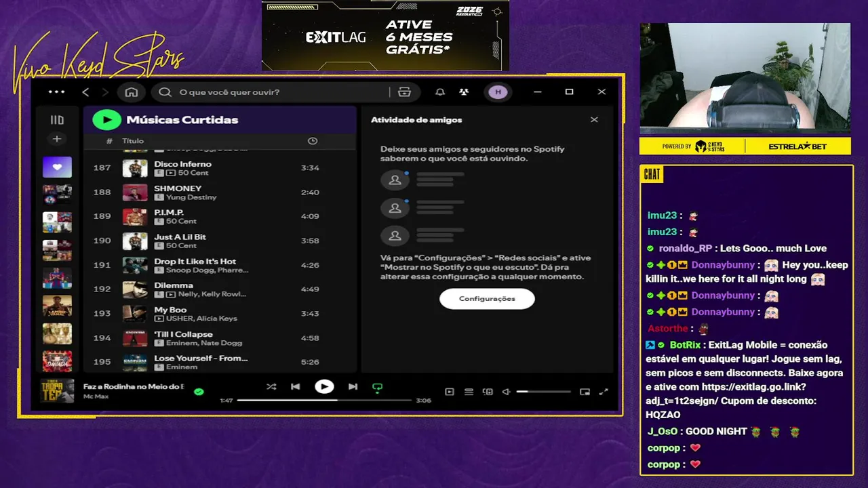Toggle the green check saved-to-library icon
This screenshot has width=868, height=488.
tap(199, 391)
